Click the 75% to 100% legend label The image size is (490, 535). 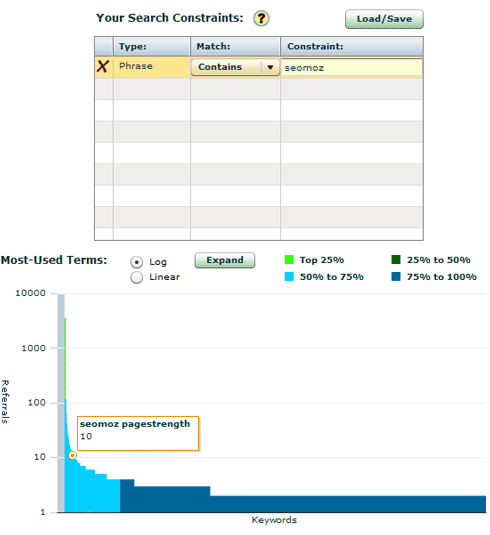coord(442,277)
